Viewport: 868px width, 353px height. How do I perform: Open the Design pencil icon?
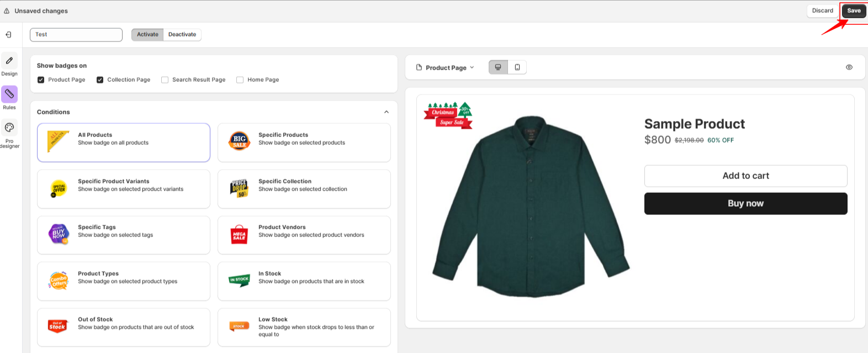point(9,61)
